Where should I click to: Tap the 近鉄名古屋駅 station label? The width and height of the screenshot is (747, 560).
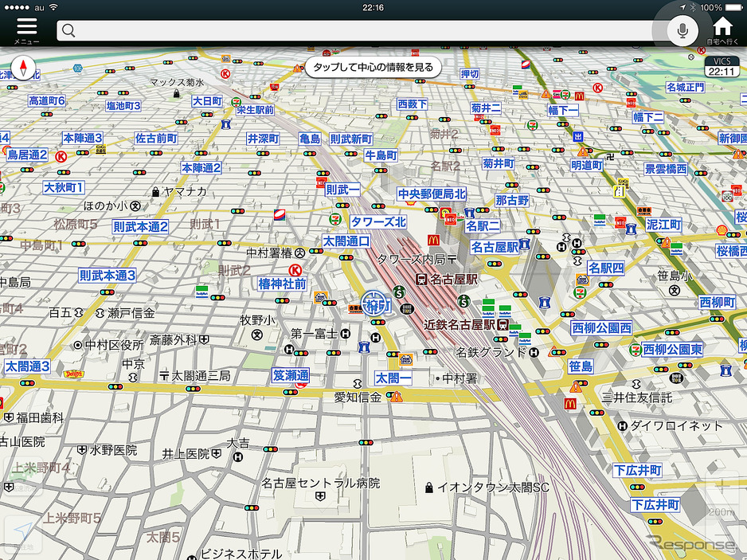pyautogui.click(x=459, y=324)
